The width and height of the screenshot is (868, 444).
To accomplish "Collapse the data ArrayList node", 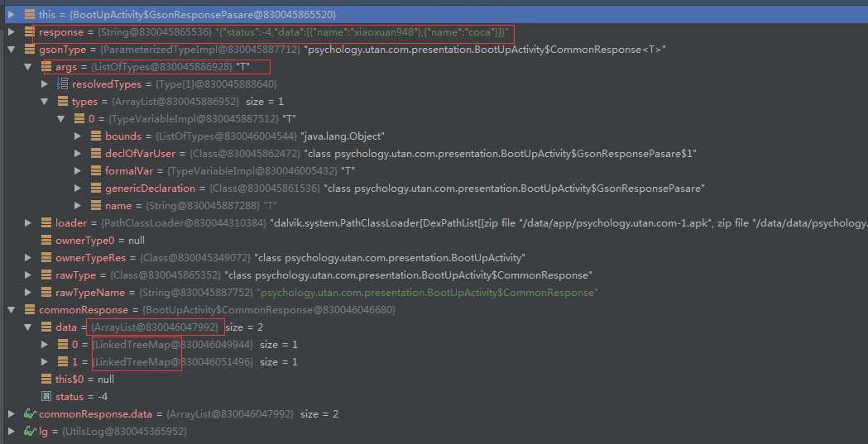I will coord(28,327).
